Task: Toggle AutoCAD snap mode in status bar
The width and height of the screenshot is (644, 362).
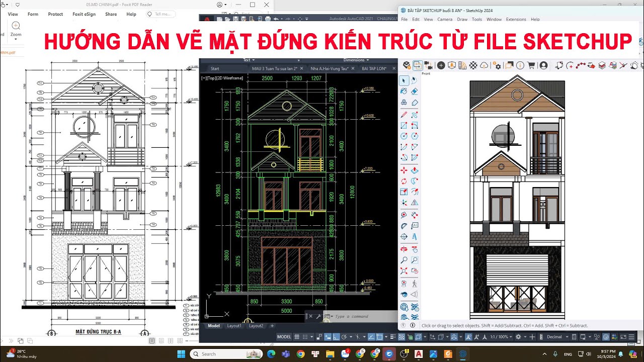Action: point(305,337)
